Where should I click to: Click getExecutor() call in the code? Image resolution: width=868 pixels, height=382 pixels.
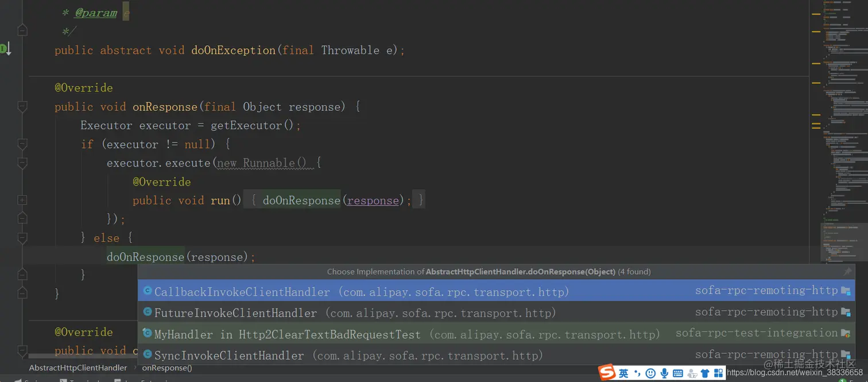pos(253,125)
